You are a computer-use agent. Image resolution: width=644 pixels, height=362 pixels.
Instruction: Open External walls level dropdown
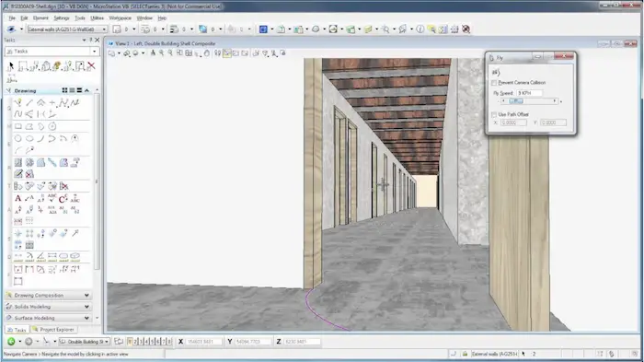click(104, 29)
